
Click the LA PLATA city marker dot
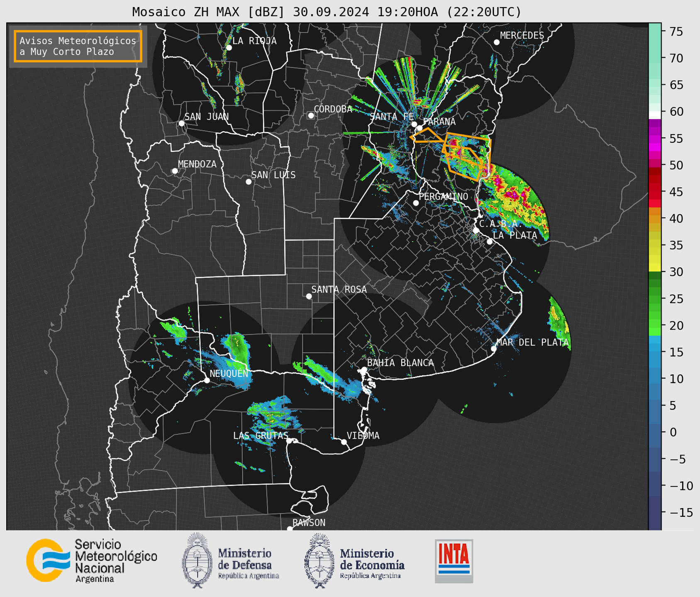pyautogui.click(x=490, y=242)
